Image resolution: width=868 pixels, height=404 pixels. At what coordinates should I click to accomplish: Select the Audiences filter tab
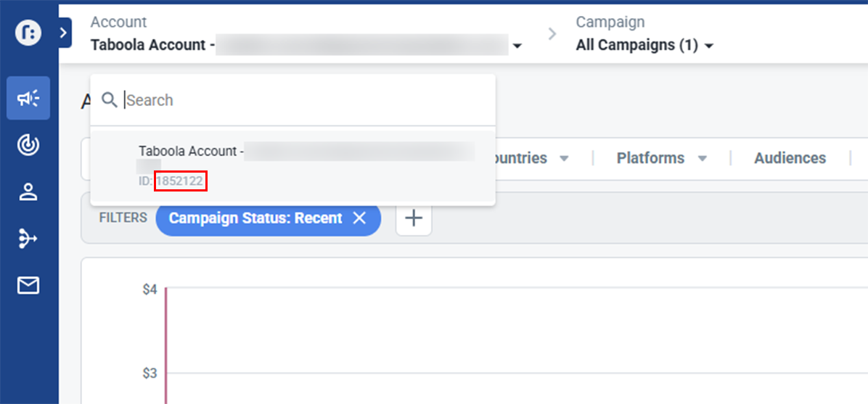[790, 158]
